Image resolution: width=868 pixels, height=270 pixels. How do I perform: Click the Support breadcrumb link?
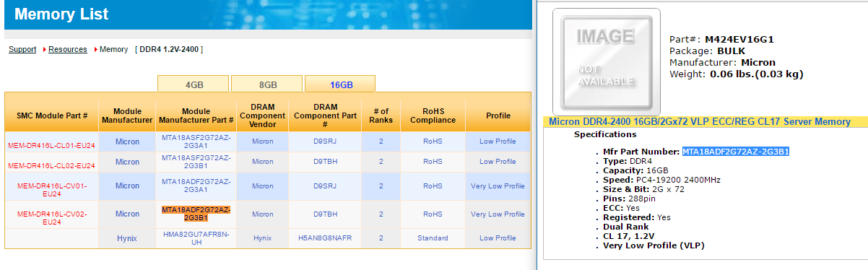point(22,49)
